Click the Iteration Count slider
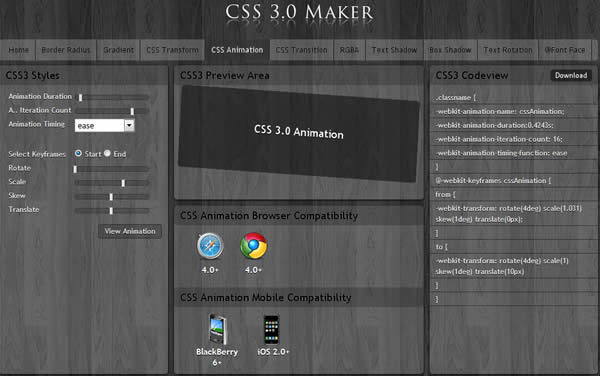The image size is (600, 376). [112, 111]
